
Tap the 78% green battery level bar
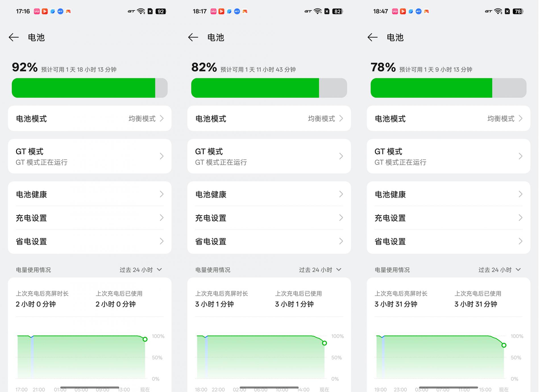tap(448, 88)
